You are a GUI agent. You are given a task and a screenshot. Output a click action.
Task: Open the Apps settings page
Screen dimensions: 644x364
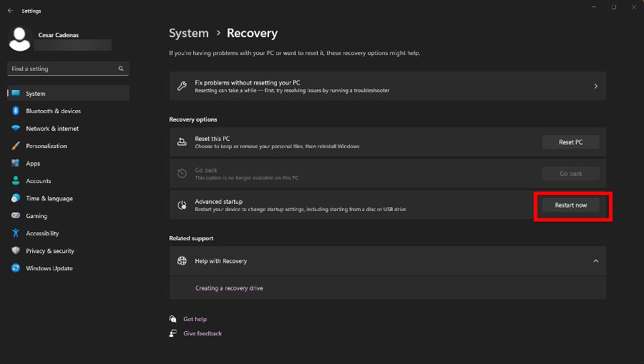pos(68,163)
